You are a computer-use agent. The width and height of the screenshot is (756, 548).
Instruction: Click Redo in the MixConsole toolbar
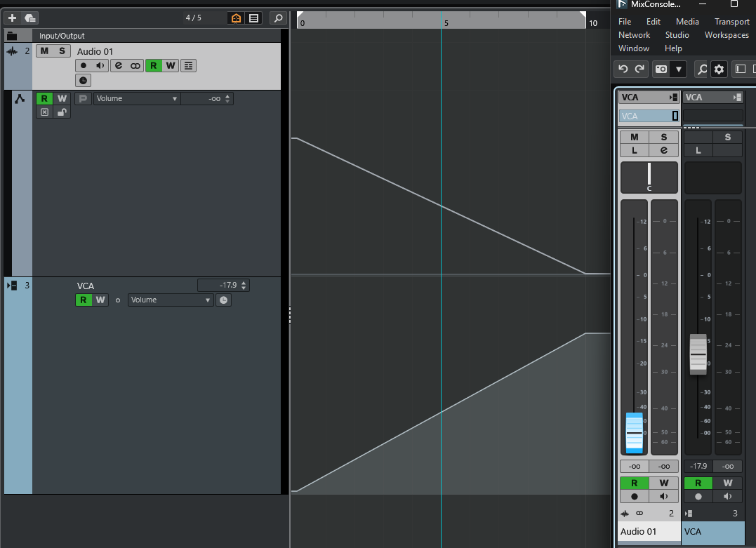point(639,69)
